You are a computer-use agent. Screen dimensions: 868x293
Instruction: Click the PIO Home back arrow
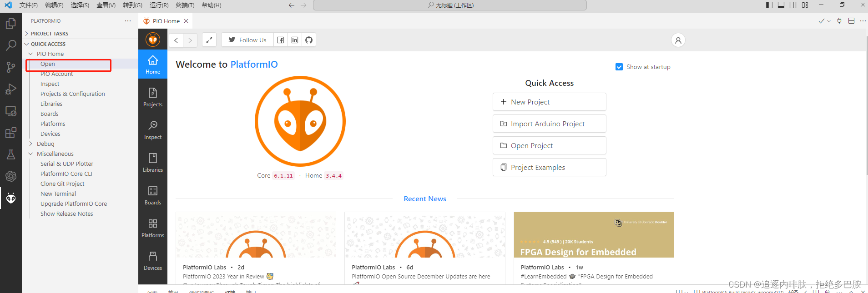pyautogui.click(x=176, y=40)
